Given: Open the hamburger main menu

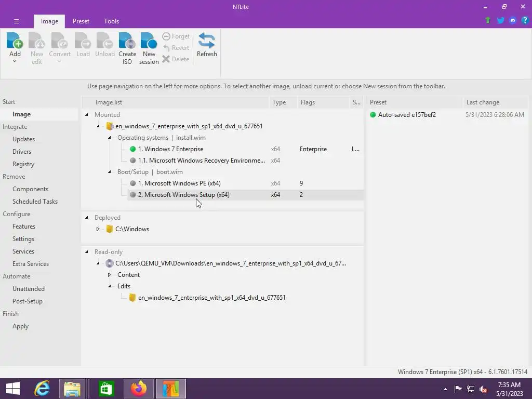Looking at the screenshot, I should [x=16, y=21].
